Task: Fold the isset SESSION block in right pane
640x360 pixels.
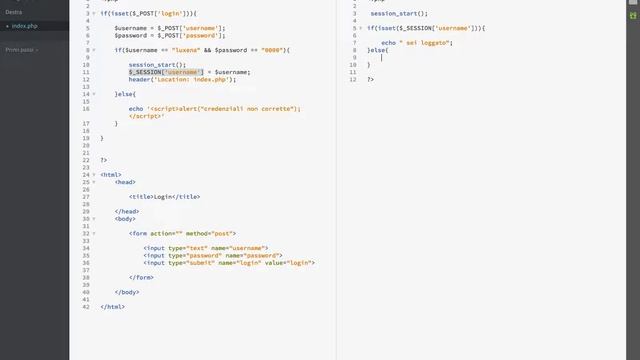Action: click(361, 28)
